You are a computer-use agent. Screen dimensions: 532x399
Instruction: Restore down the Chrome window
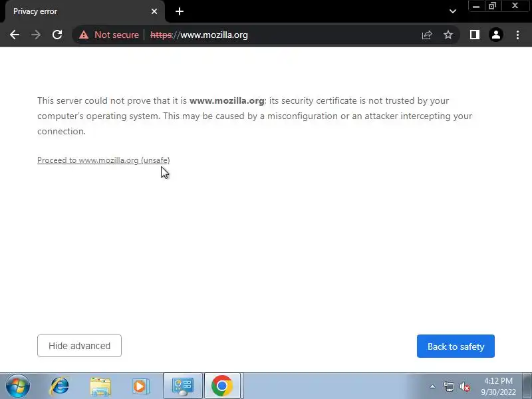pos(492,6)
